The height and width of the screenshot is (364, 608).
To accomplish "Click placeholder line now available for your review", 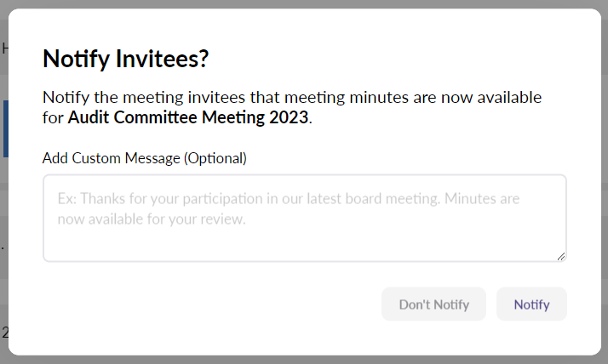I will click(152, 219).
